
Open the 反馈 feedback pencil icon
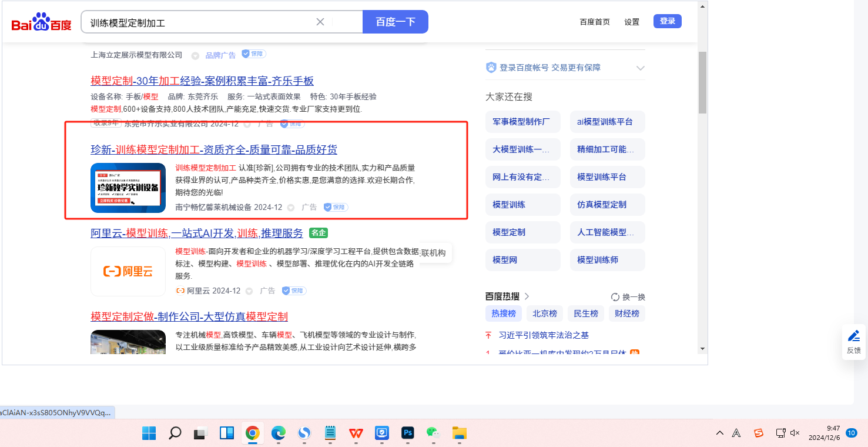coord(853,336)
